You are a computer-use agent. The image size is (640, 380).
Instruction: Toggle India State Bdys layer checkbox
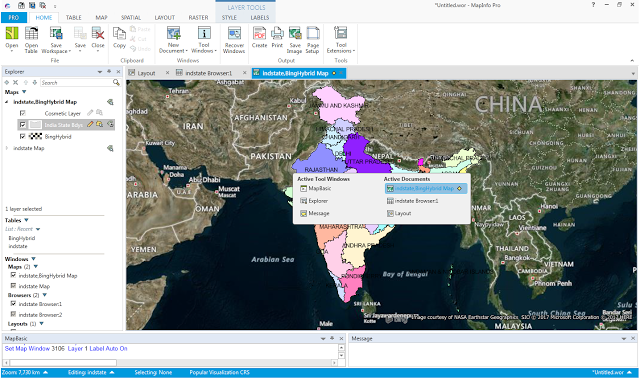click(x=22, y=124)
